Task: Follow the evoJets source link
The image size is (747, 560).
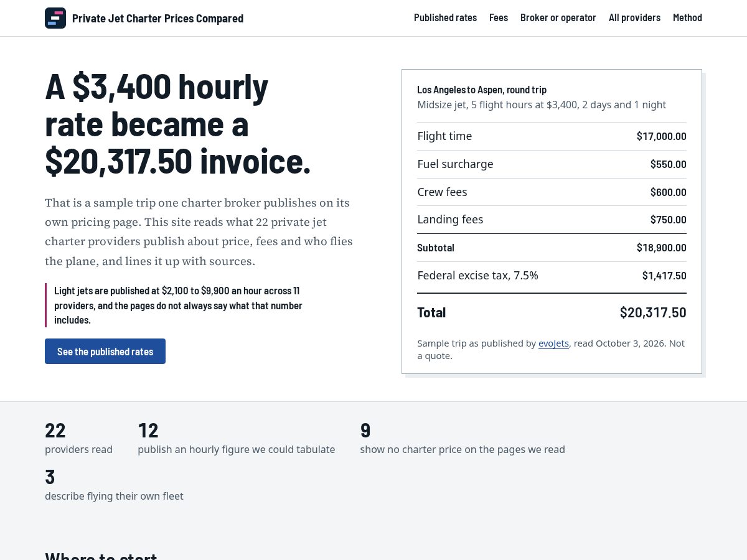Action: coord(553,343)
